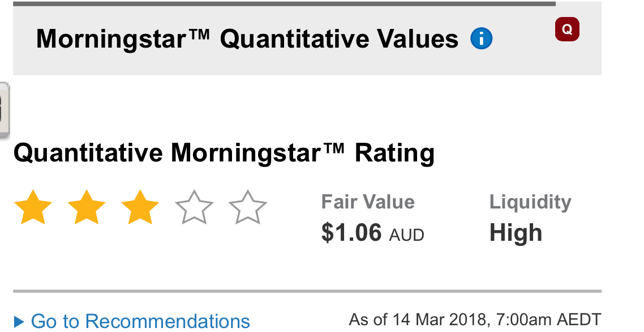This screenshot has height=332, width=644.
Task: Click the second gold star
Action: [87, 207]
